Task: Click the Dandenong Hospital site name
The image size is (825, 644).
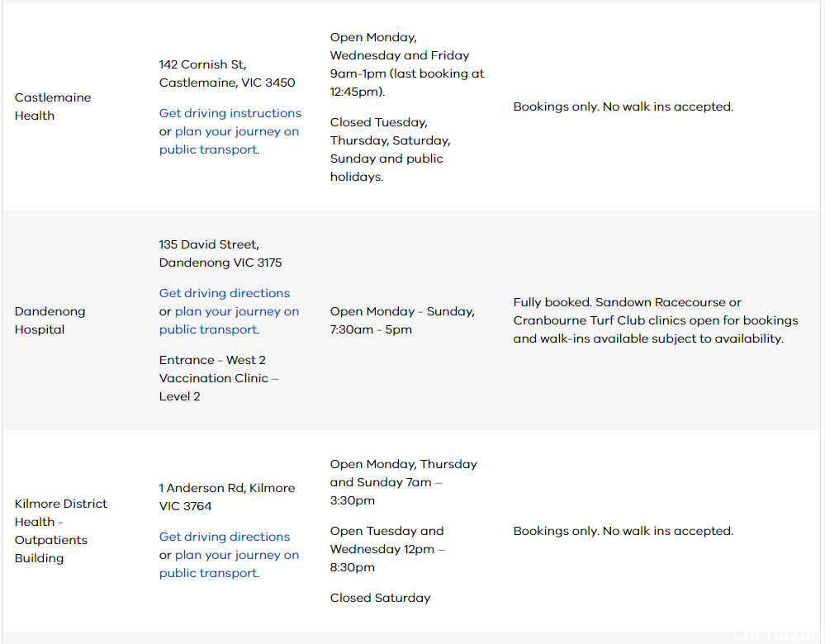Action: tap(50, 320)
